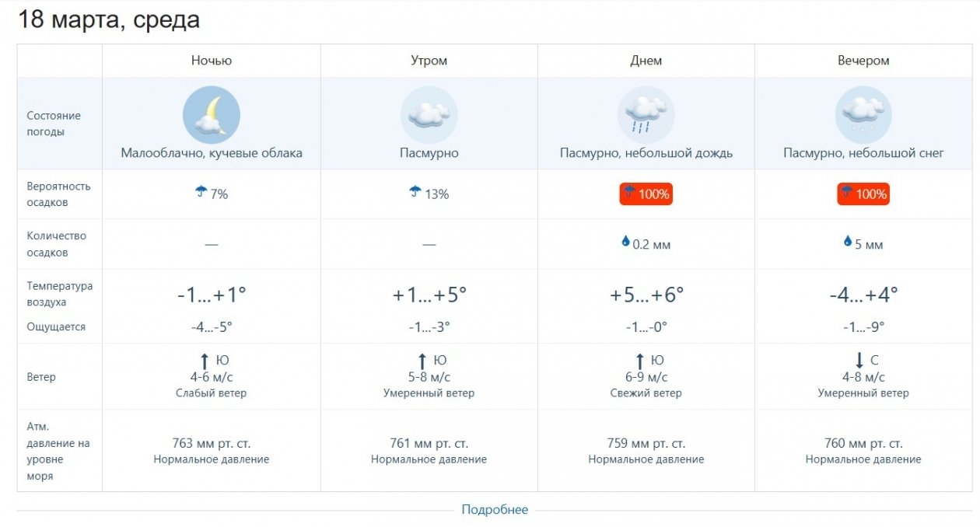Click the water drop icon beside 0.2 мм
The width and height of the screenshot is (980, 527).
tap(625, 243)
